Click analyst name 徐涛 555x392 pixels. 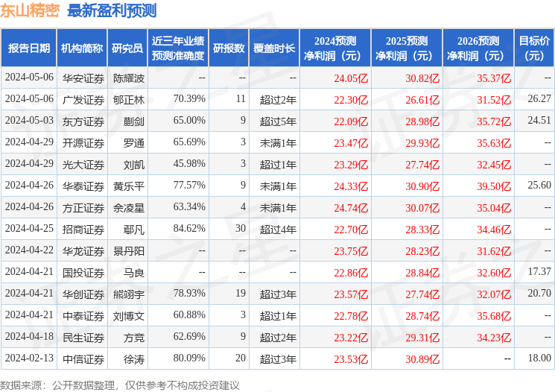pyautogui.click(x=134, y=358)
